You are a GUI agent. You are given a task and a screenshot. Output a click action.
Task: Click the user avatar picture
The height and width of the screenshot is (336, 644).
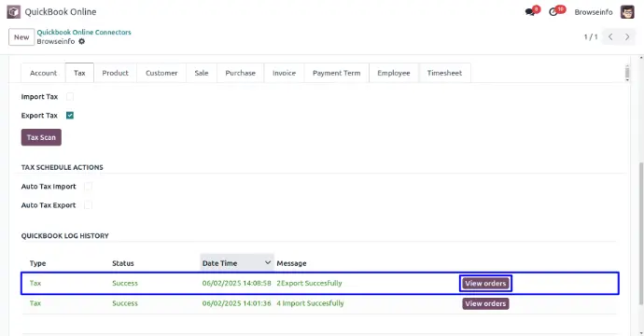tap(627, 12)
